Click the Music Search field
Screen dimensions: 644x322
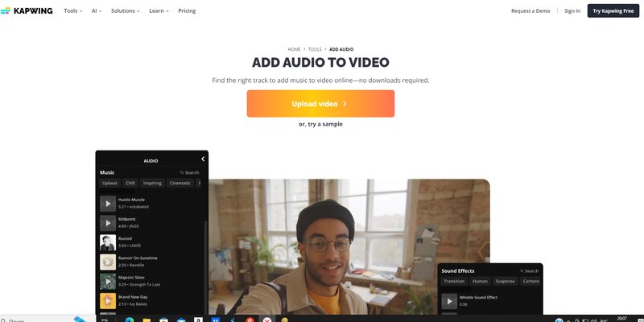click(x=189, y=172)
